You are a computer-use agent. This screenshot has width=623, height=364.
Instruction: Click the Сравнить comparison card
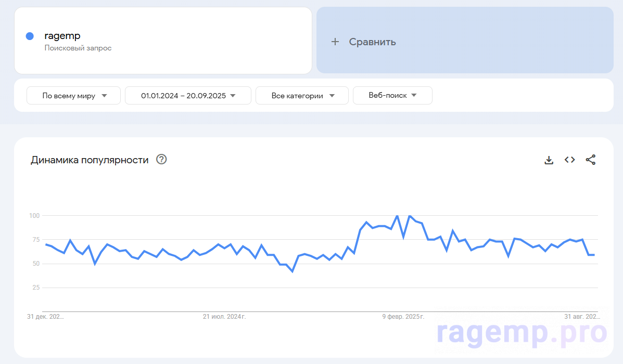[465, 40]
